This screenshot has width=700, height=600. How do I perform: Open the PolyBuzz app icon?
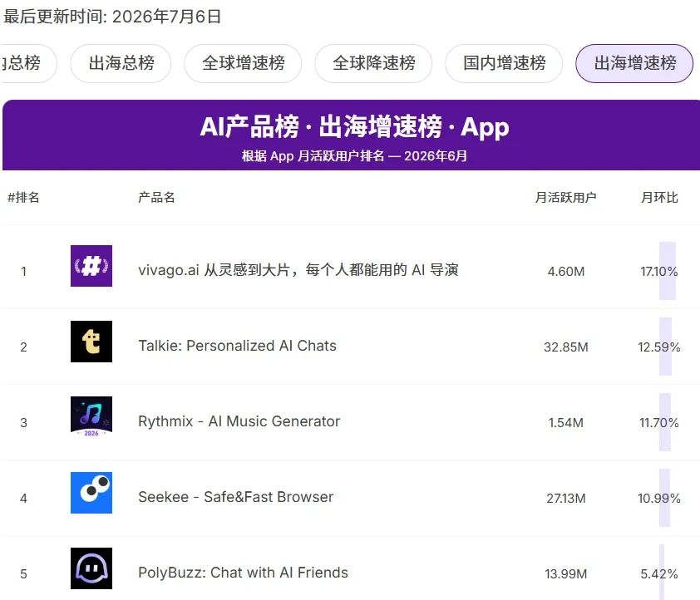tap(91, 568)
